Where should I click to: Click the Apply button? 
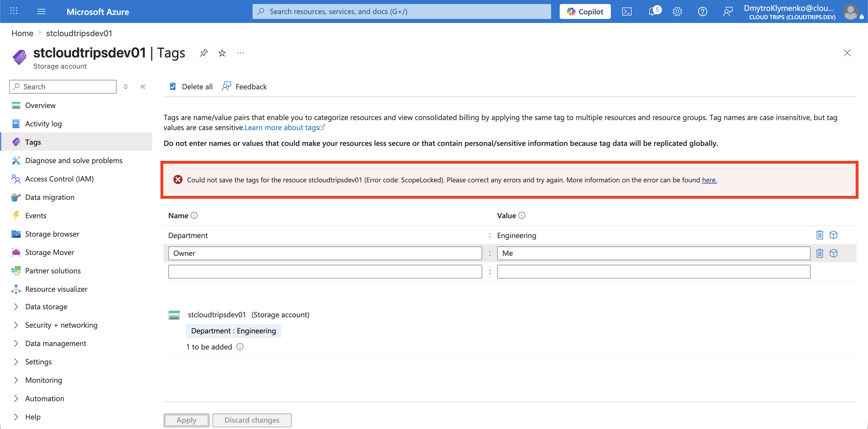coord(186,420)
